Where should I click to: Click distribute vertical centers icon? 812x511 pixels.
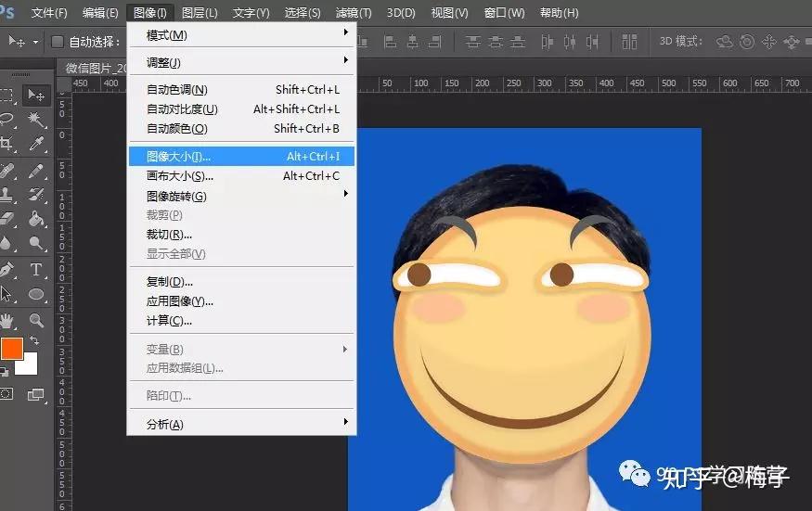coord(496,42)
